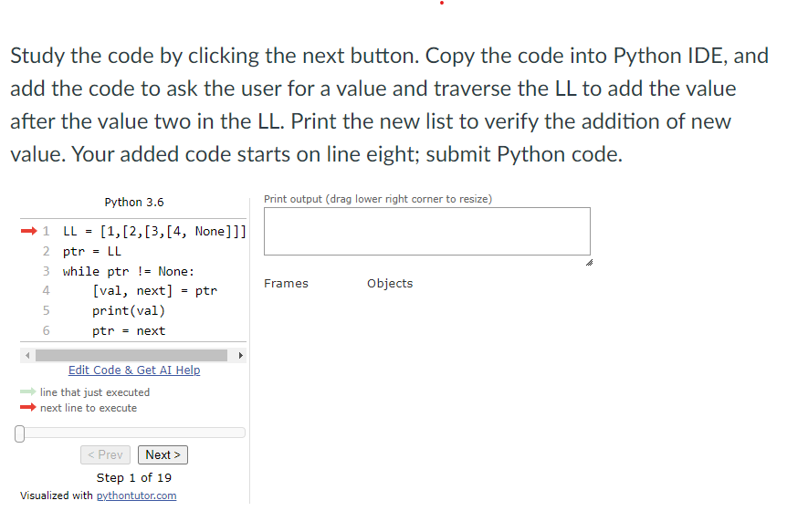Viewport: 787px width, 532px height.
Task: Switch to the Objects panel
Action: (390, 283)
